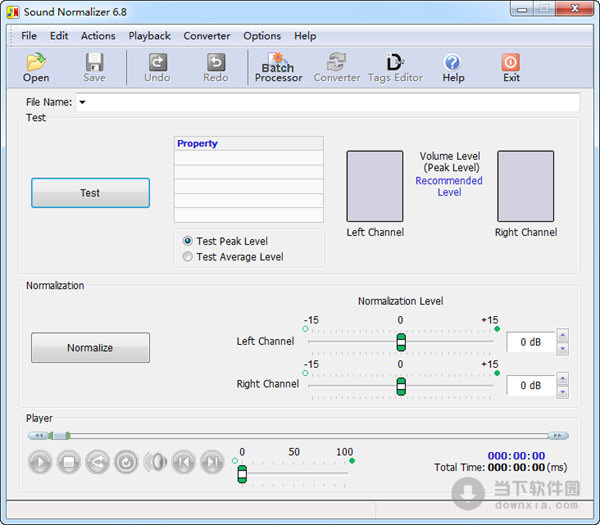This screenshot has width=600, height=525.
Task: Click the Normalize button
Action: point(90,347)
